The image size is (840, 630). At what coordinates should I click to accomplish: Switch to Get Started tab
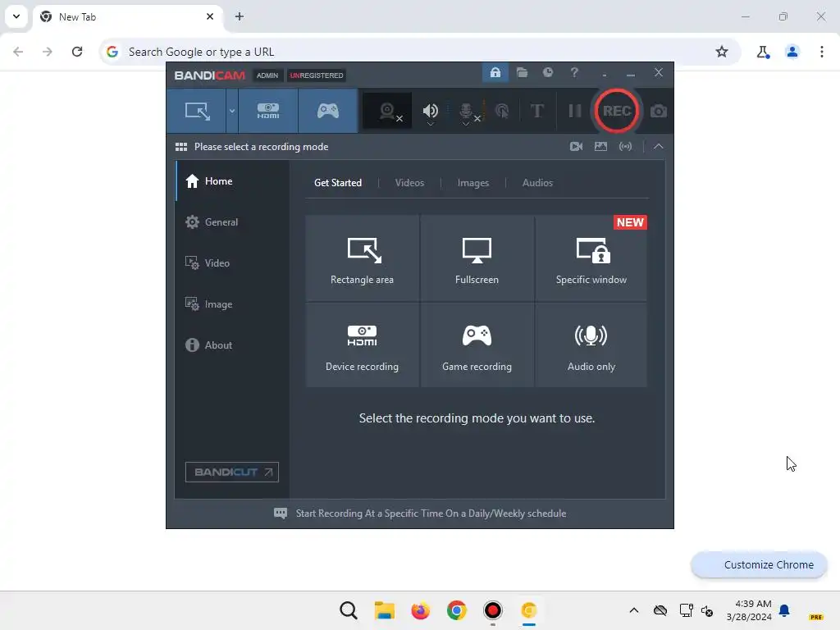tap(338, 183)
